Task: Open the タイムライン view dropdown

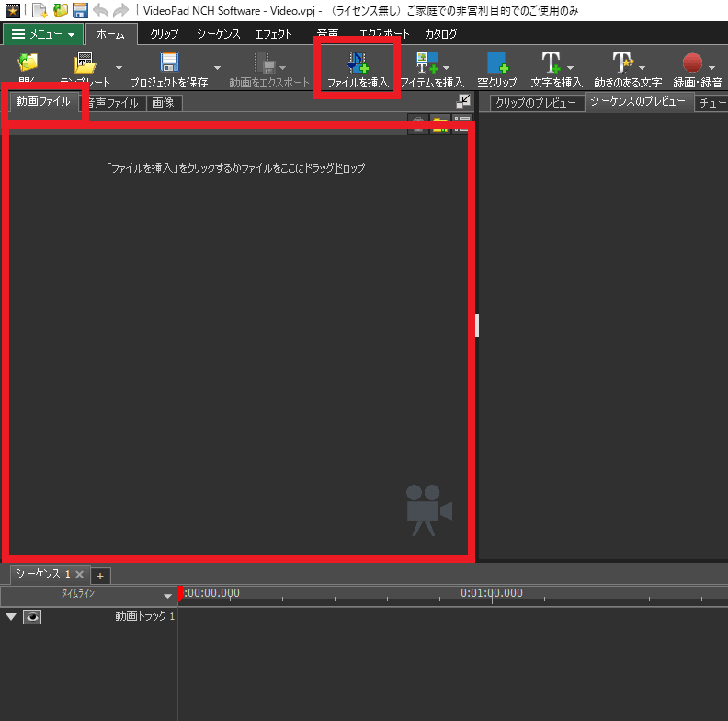Action: pos(166,596)
